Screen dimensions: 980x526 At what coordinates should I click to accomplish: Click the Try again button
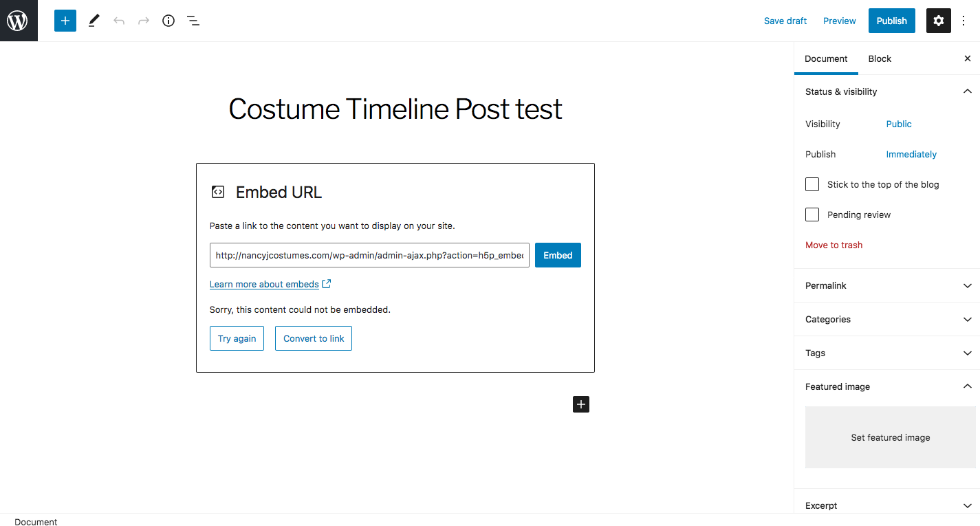(237, 338)
